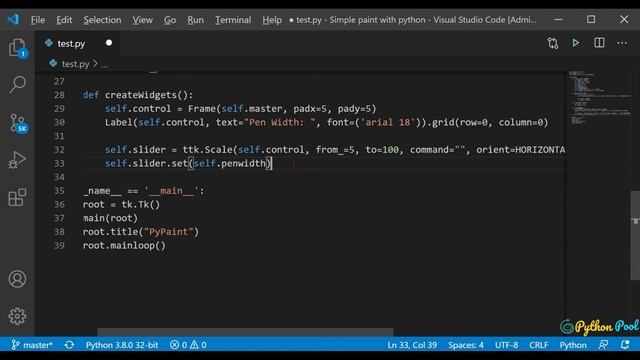Click Ln 33, Col 39 to go to line

[412, 345]
